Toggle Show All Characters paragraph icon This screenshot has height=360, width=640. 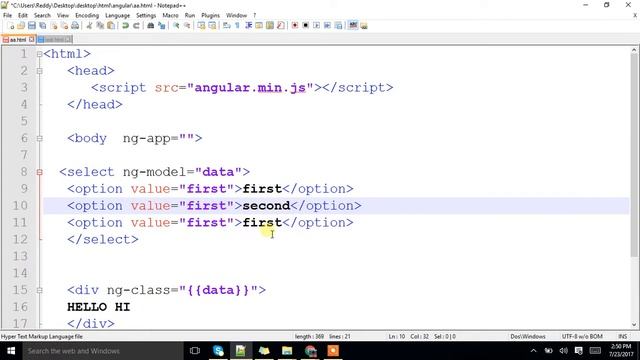coord(237,26)
